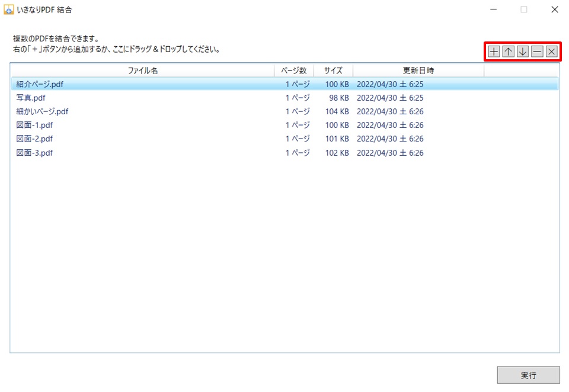Sort by サイズ column header
Screen dimensions: 569x392
[x=333, y=70]
